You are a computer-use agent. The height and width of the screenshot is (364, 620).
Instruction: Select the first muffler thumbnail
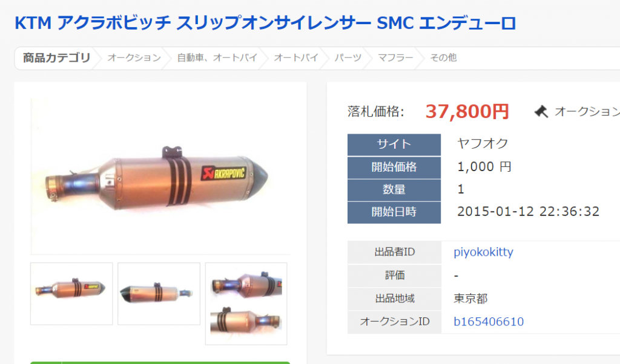(71, 294)
